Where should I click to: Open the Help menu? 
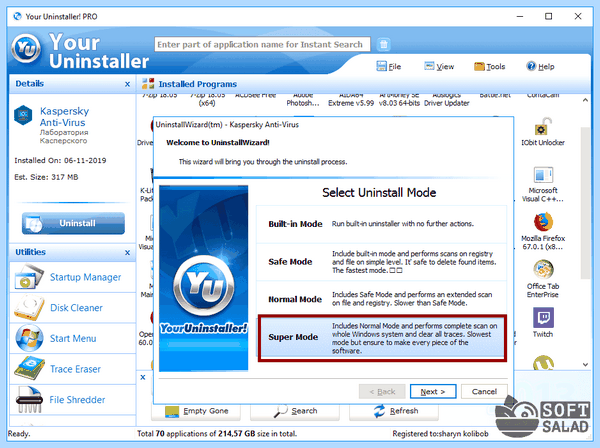coord(540,67)
